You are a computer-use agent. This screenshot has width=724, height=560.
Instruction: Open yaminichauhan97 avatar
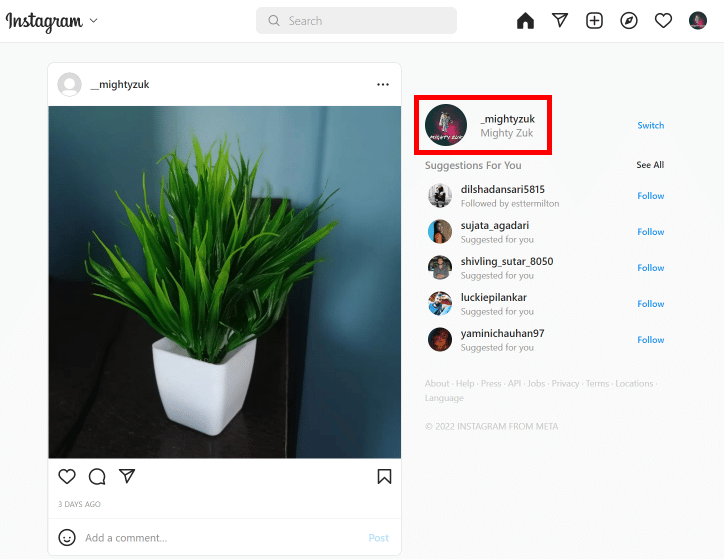point(440,340)
